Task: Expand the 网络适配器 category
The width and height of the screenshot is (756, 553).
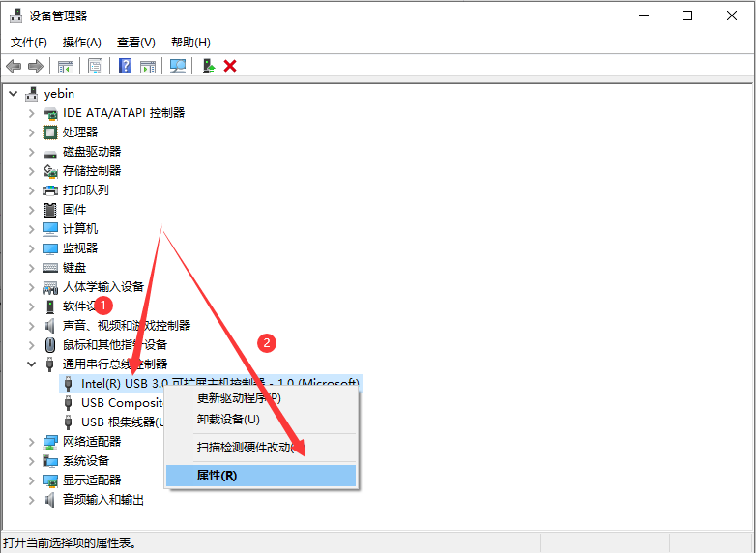Action: 32,442
